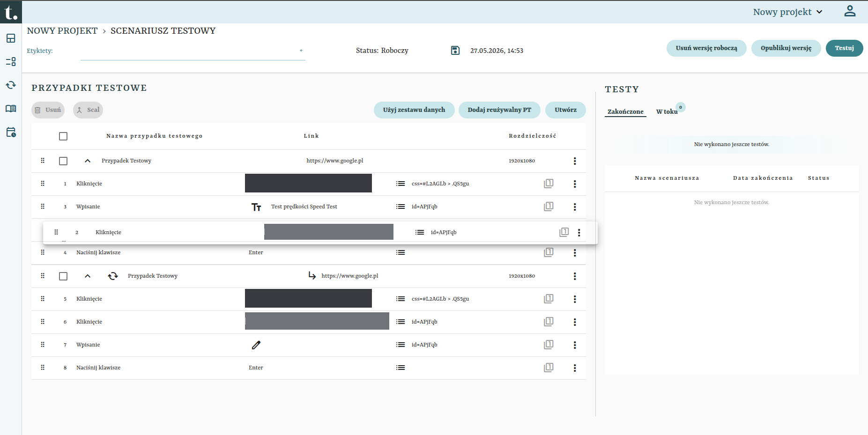Screen dimensions: 868x435
Task: Click duplicate icon in step 4 Naciśnij klawisze row
Action: [549, 252]
